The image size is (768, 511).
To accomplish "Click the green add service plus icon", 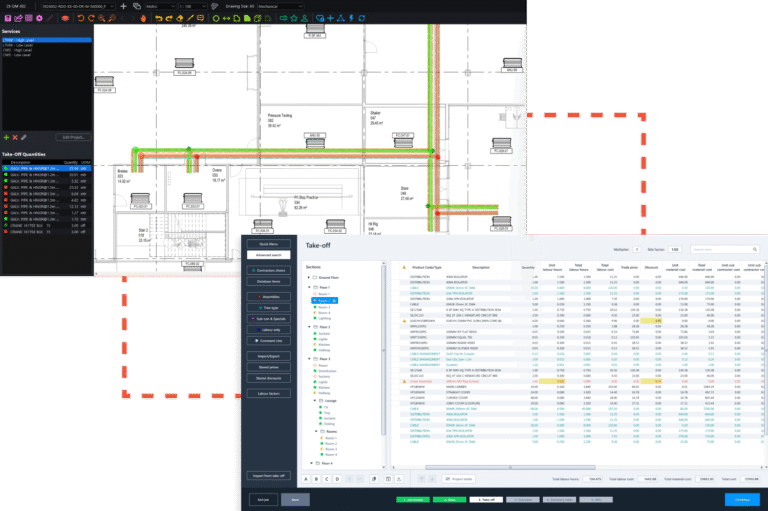I will pyautogui.click(x=6, y=138).
